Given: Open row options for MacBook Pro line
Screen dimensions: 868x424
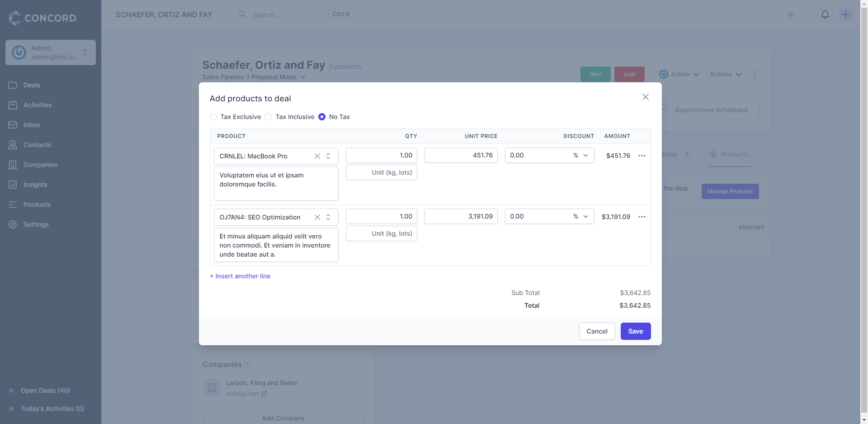Looking at the screenshot, I should pyautogui.click(x=642, y=156).
